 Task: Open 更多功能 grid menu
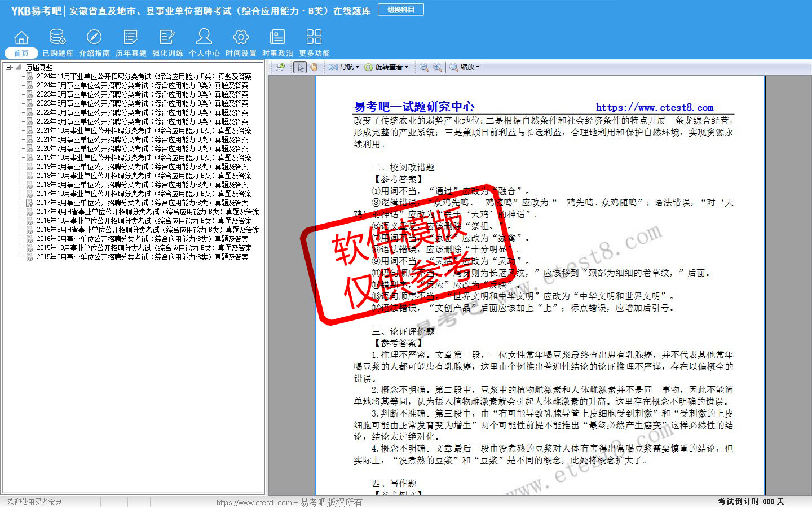tap(314, 42)
